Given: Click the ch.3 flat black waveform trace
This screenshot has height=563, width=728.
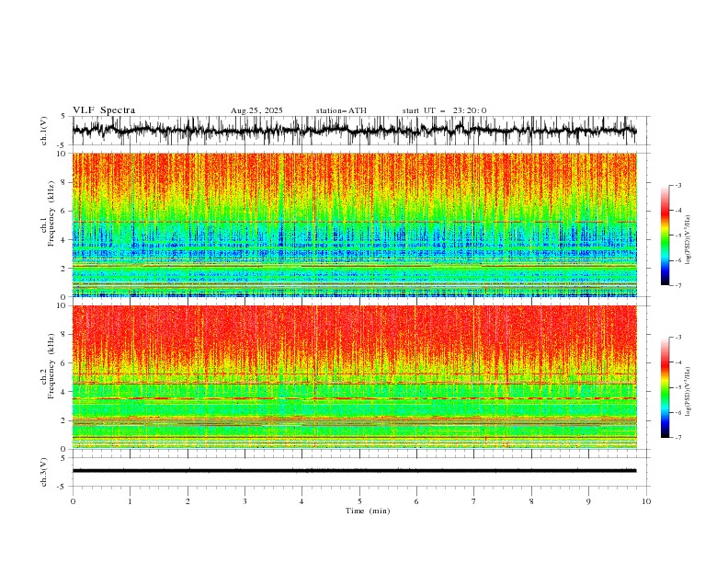Looking at the screenshot, I should (x=354, y=471).
